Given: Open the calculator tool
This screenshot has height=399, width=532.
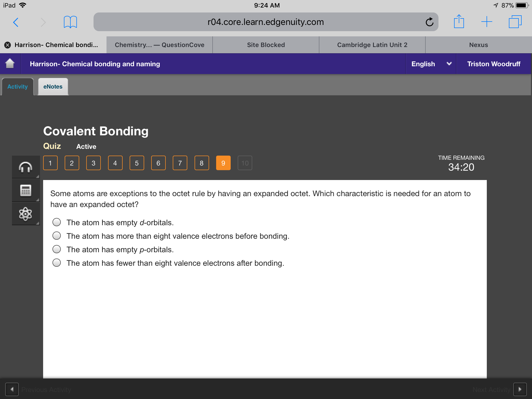Looking at the screenshot, I should coord(26,190).
